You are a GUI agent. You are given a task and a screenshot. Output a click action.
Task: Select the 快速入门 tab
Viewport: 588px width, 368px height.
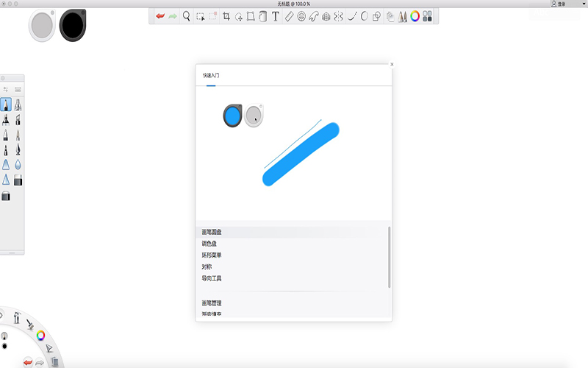pyautogui.click(x=211, y=76)
